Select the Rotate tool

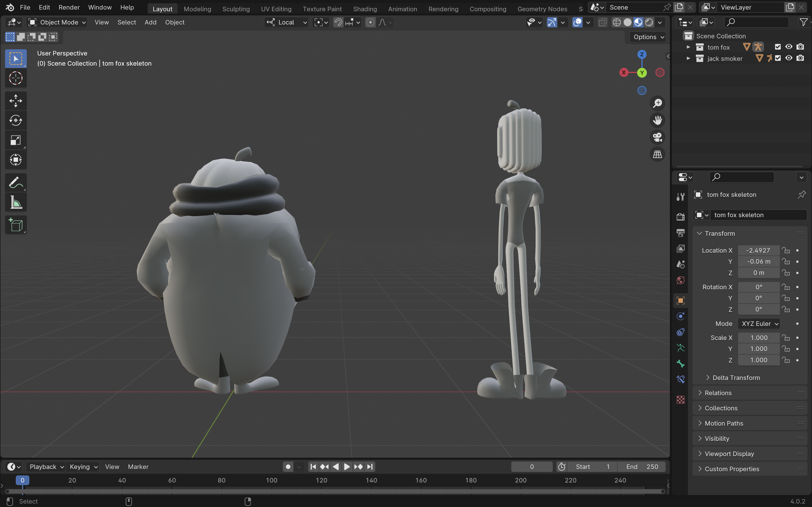point(16,120)
